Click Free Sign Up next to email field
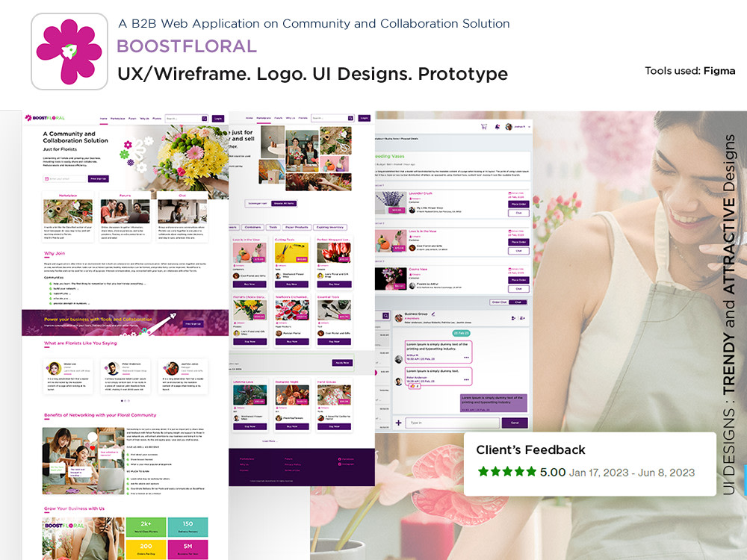Image resolution: width=747 pixels, height=560 pixels. (98, 178)
